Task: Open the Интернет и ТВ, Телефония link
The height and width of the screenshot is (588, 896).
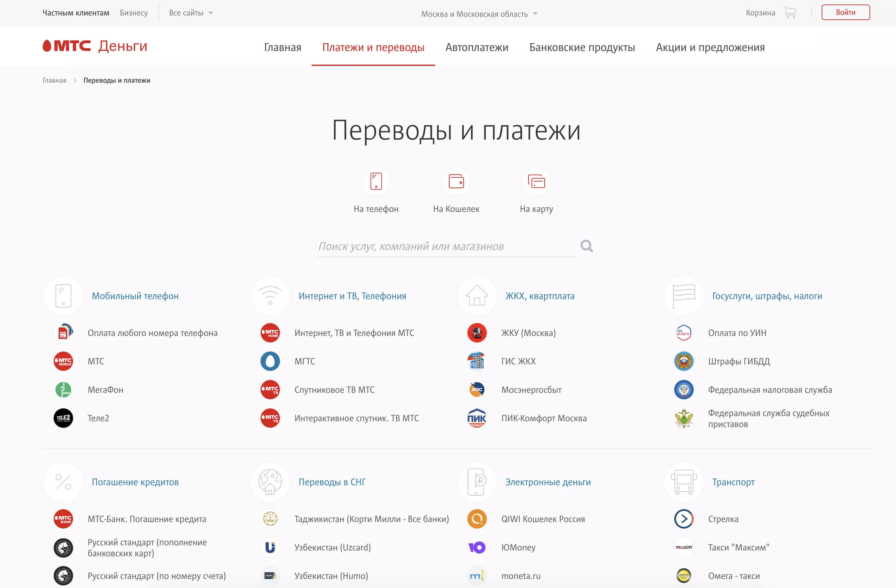Action: point(352,296)
